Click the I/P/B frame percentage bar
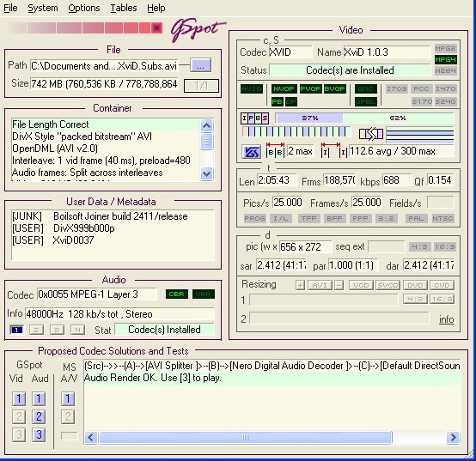The width and height of the screenshot is (476, 461). pos(364,118)
